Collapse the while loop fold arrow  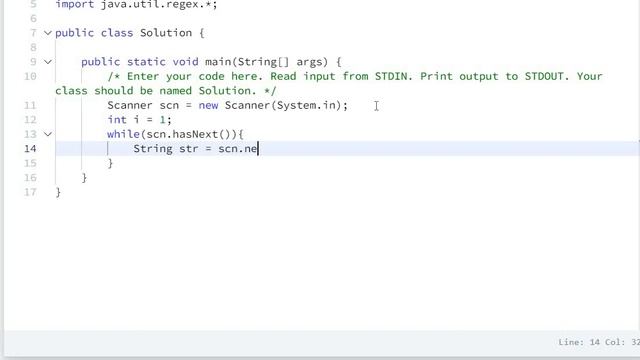coord(48,134)
